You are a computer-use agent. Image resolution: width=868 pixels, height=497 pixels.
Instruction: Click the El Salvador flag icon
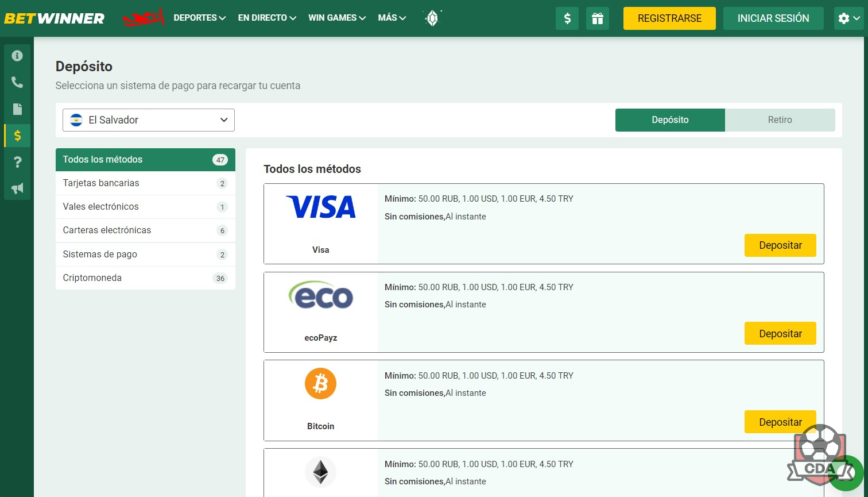[x=76, y=120]
